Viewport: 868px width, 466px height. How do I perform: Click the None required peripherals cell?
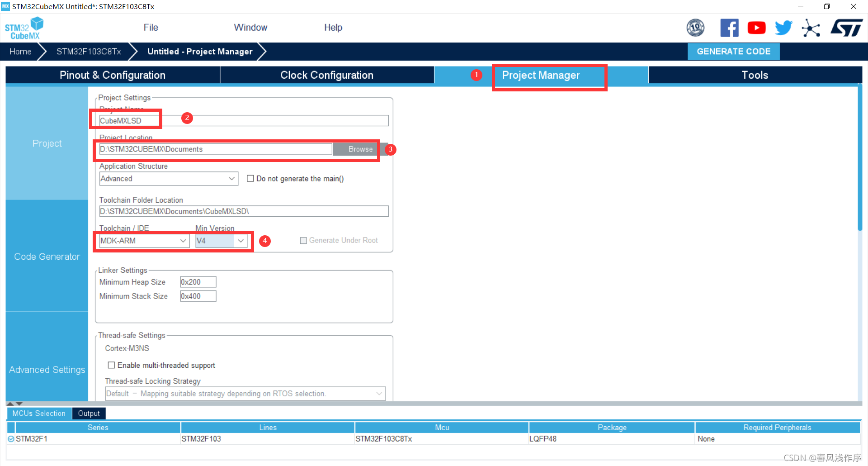(778, 439)
